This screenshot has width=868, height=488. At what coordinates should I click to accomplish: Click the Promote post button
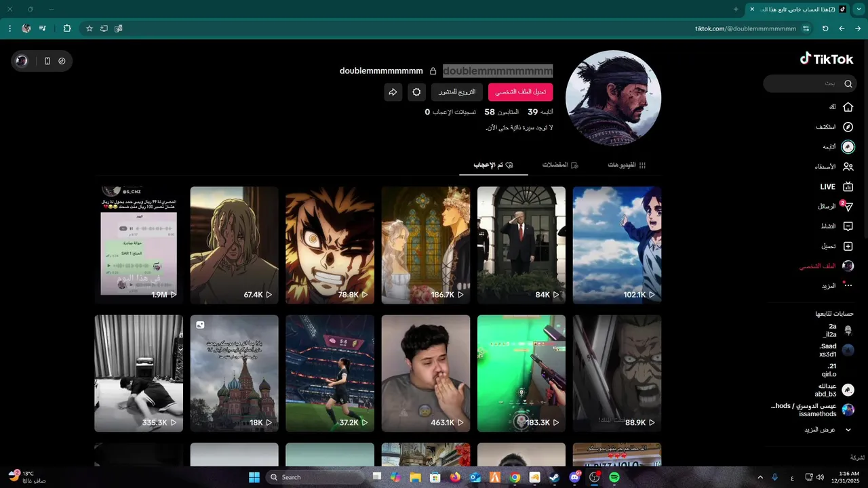(457, 92)
